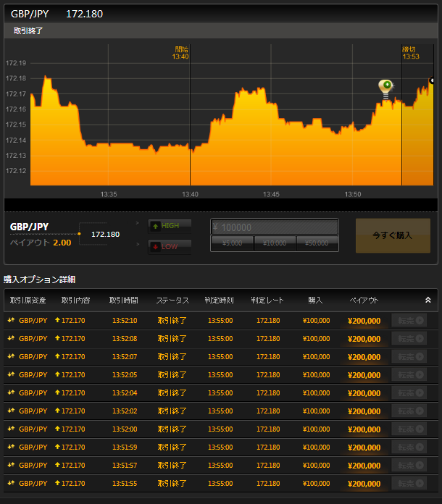This screenshot has width=442, height=504.
Task: Click the 転売 resell button for 13:52:05 trade
Action: point(409,374)
